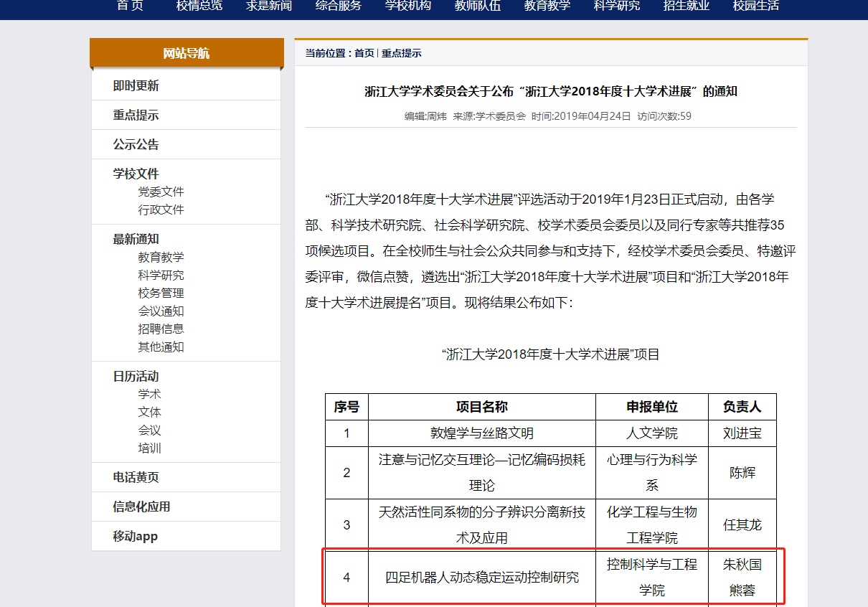Open the 科学研究 top menu item

[x=617, y=6]
